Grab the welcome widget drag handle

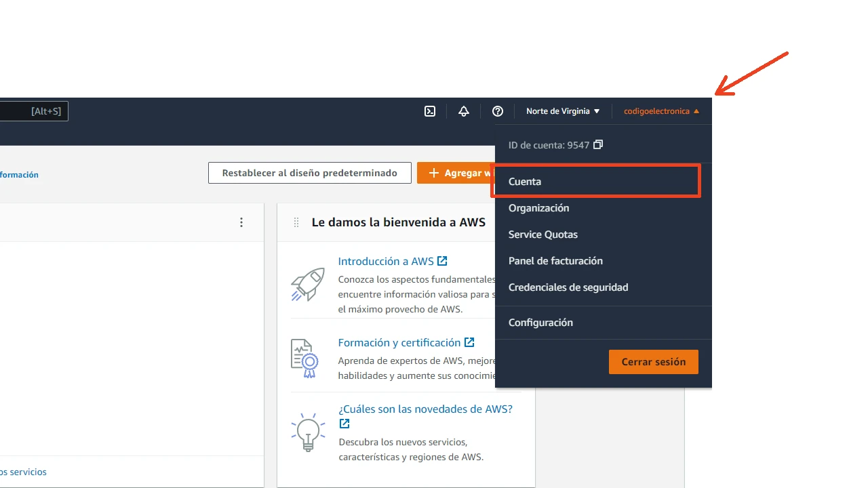tap(296, 222)
